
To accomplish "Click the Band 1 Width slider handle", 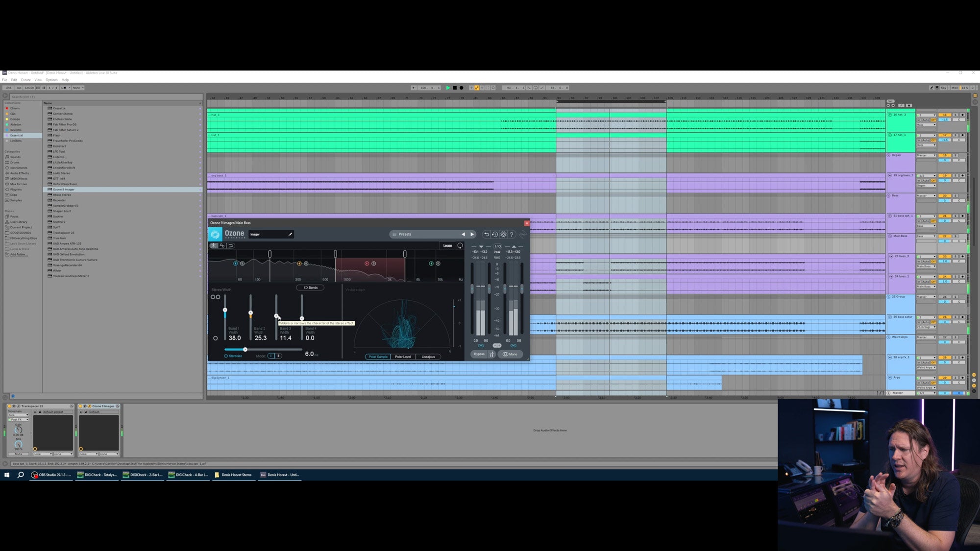I will coord(225,310).
